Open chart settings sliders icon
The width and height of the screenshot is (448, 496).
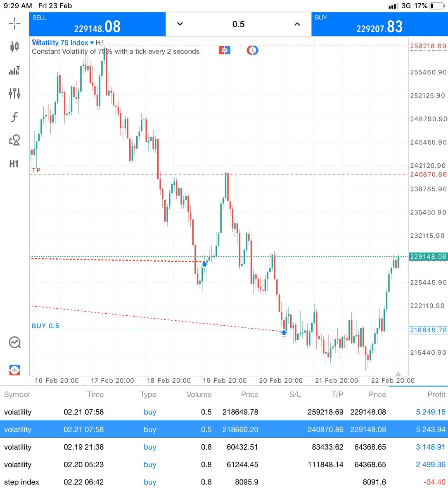14,93
